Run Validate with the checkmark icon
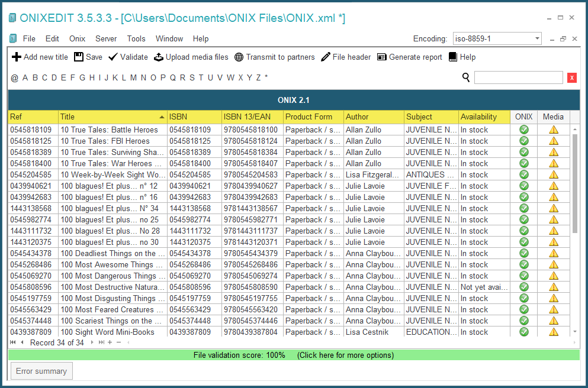This screenshot has width=588, height=388. click(113, 57)
